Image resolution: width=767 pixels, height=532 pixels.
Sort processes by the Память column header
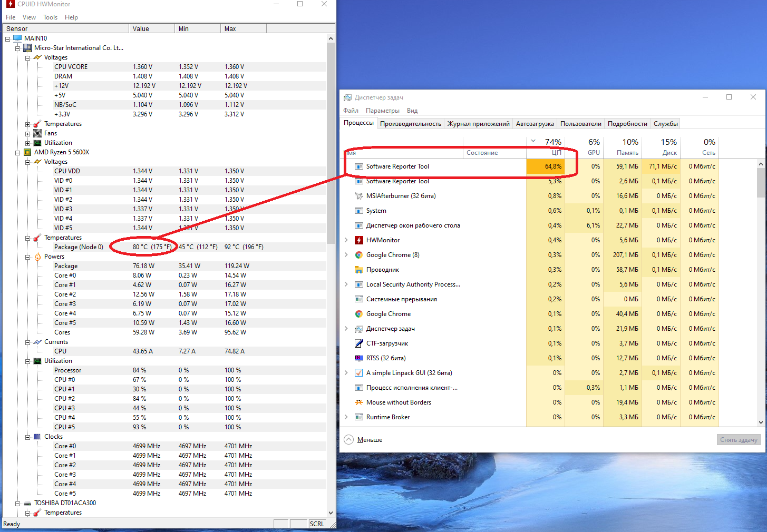(623, 147)
